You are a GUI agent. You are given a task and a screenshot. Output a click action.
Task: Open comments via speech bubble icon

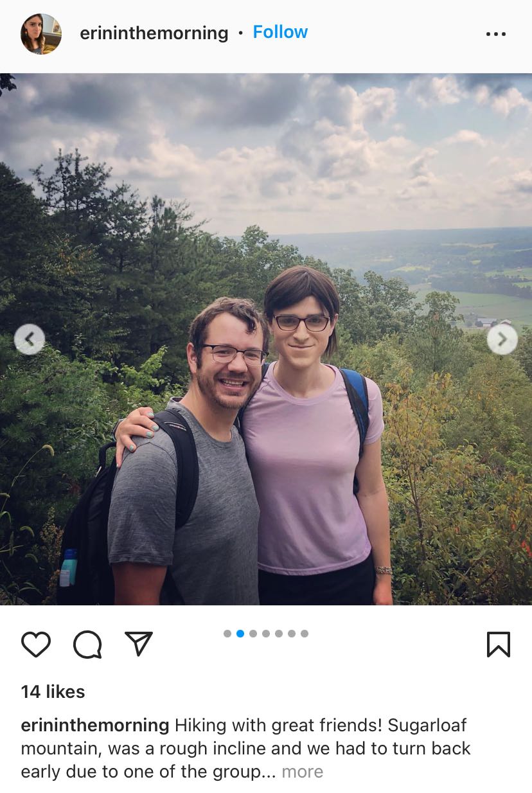(x=87, y=644)
